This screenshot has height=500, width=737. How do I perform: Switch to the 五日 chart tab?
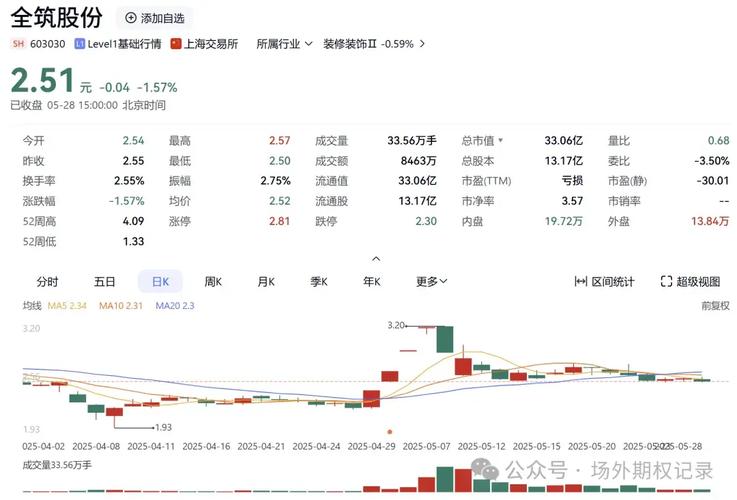tap(104, 282)
